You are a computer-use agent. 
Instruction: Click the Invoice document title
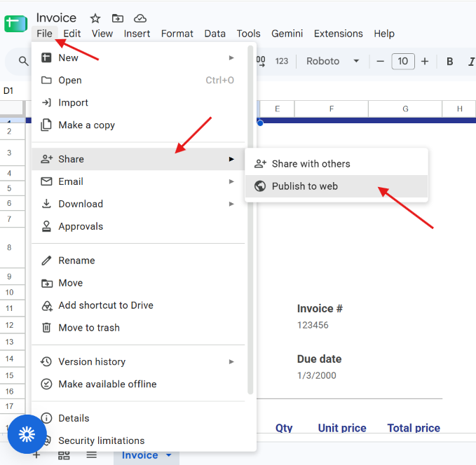[x=56, y=18]
